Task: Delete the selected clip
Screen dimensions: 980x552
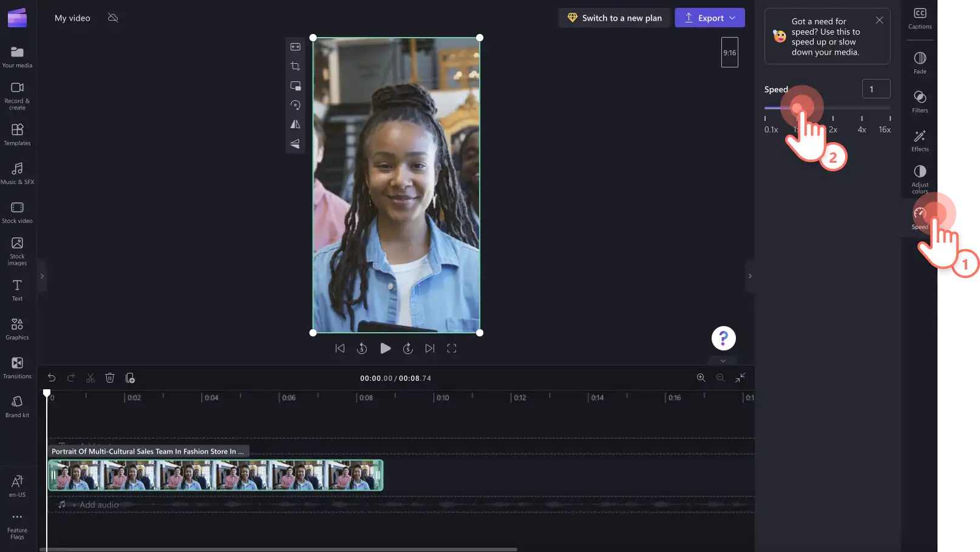Action: click(110, 378)
